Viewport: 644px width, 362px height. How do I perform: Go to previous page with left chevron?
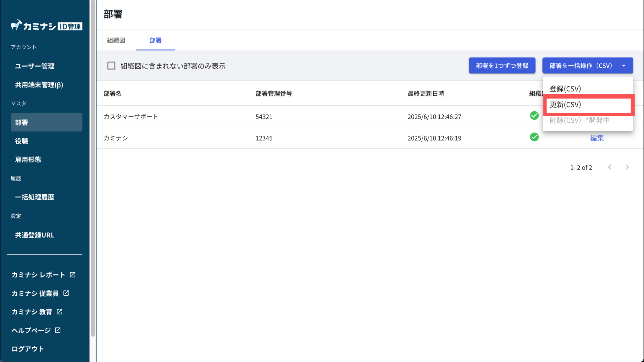point(610,167)
